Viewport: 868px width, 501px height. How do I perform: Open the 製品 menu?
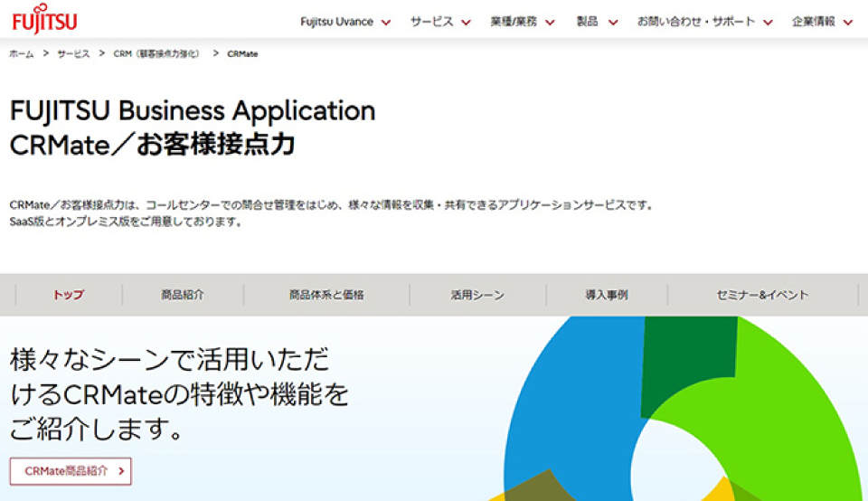(x=587, y=22)
